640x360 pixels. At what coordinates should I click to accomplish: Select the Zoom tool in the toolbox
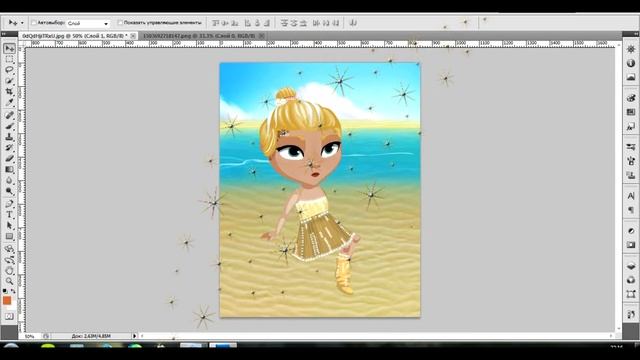(x=9, y=281)
